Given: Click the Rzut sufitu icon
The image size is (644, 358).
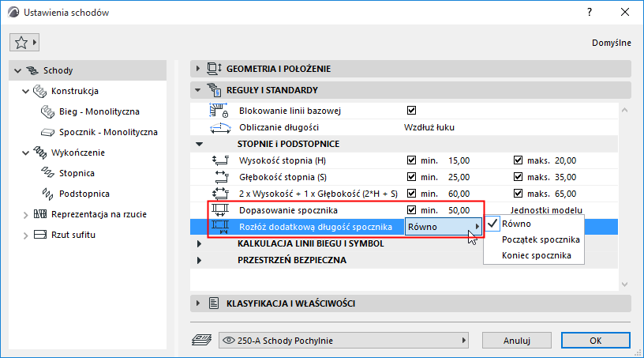Looking at the screenshot, I should coord(39,235).
